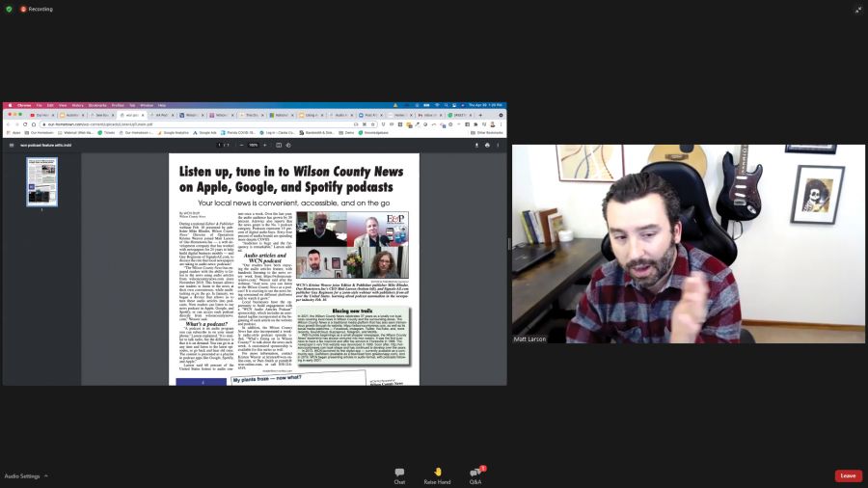868x488 pixels.
Task: Open the Zoom Chat panel
Action: (399, 475)
